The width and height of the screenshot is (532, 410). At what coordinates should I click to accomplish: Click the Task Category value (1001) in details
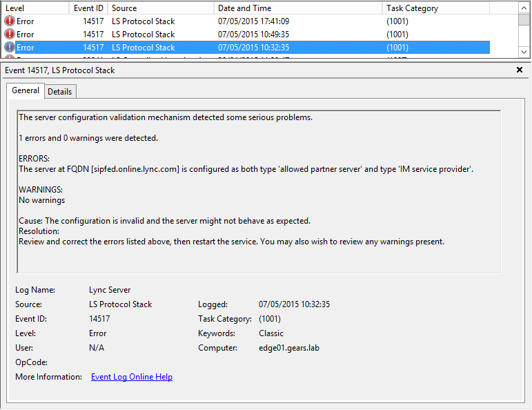pyautogui.click(x=270, y=319)
